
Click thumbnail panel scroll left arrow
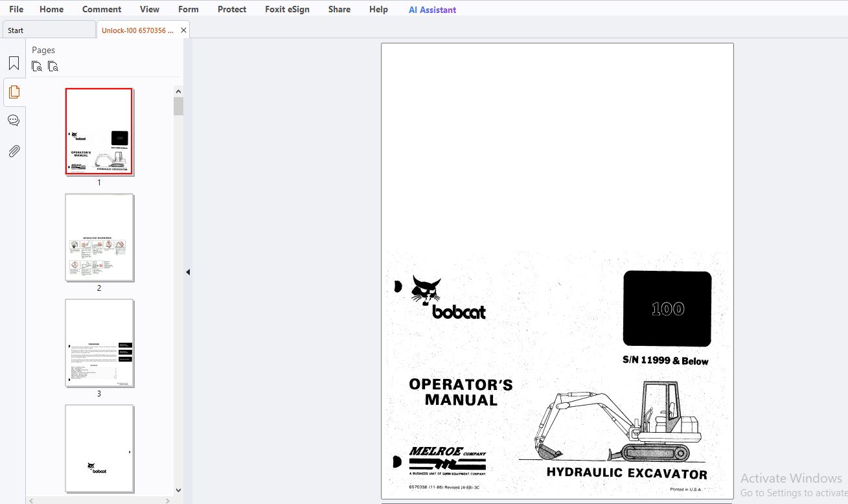click(32, 500)
